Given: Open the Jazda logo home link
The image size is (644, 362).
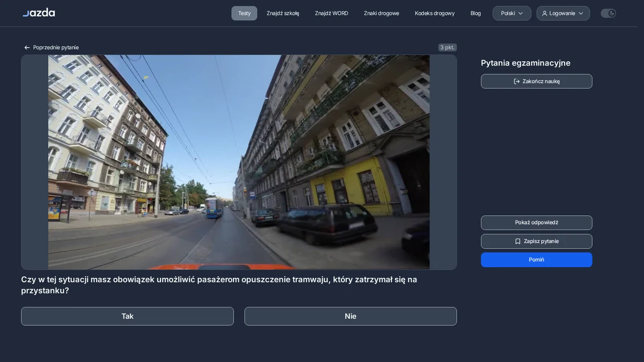Looking at the screenshot, I should [39, 12].
